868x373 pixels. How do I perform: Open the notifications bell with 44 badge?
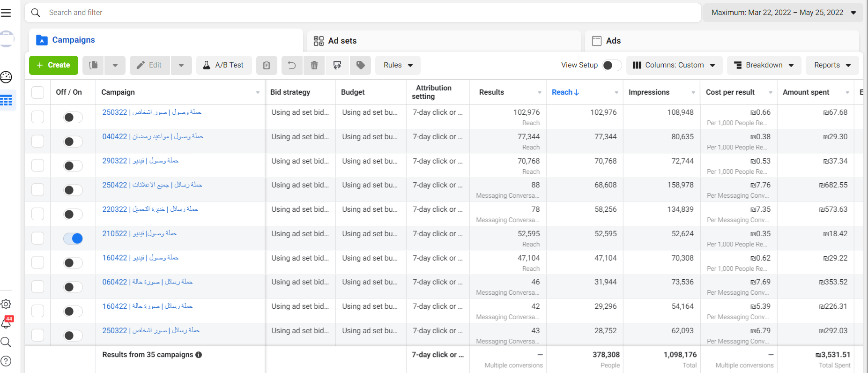7,323
